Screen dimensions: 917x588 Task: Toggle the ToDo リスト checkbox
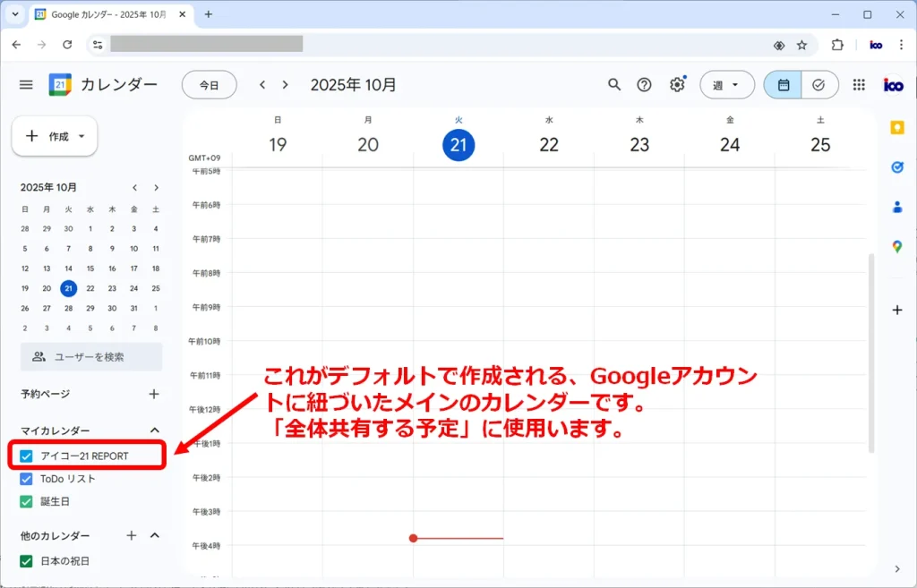pos(27,479)
